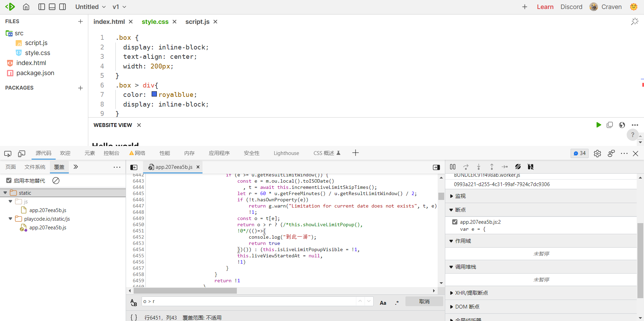Click the PlayCode logo icon
644x321 pixels.
pos(10,7)
